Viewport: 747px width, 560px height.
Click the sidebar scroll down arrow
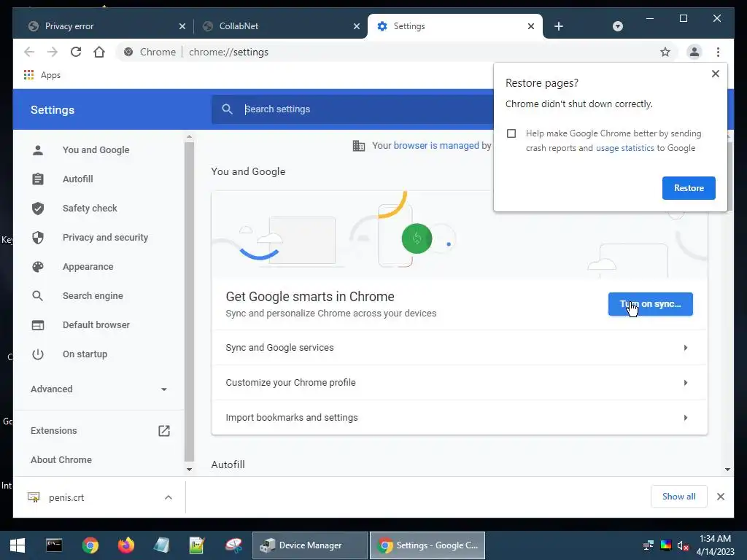click(x=189, y=470)
